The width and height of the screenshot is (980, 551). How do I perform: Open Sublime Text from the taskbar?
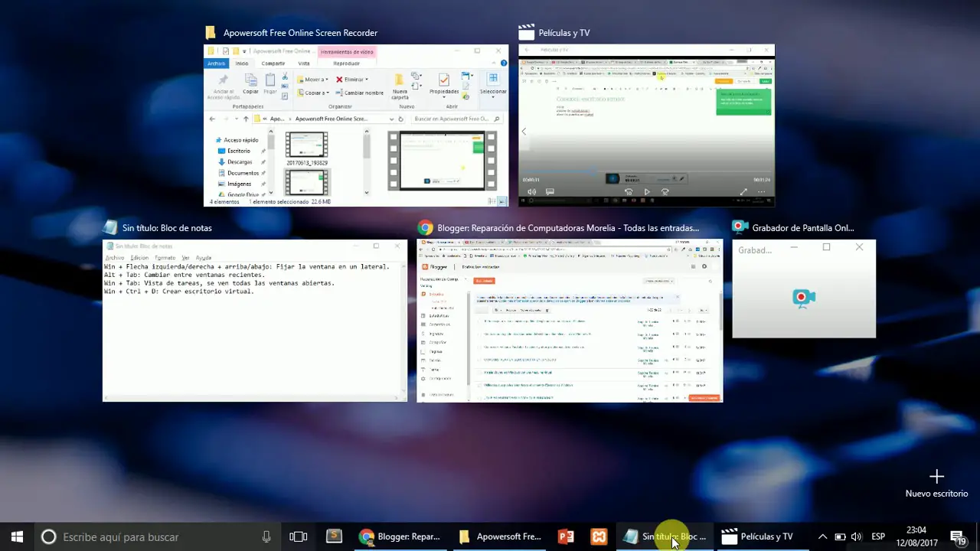334,536
